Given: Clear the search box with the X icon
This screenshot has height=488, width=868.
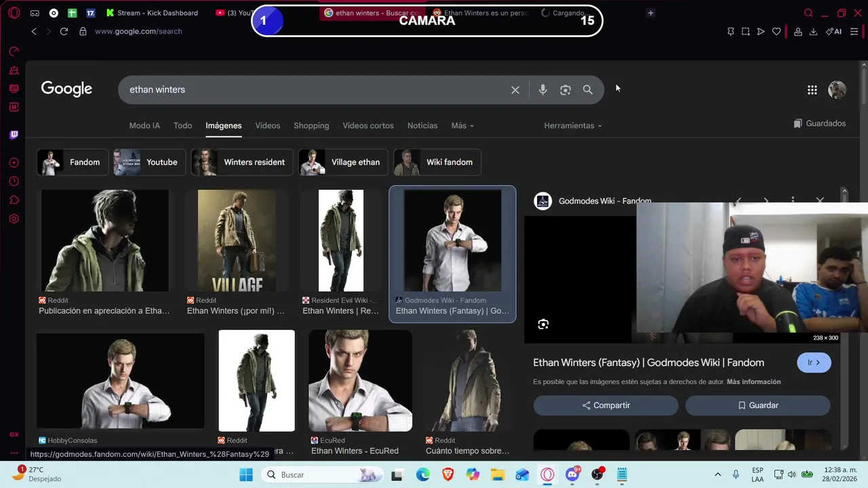Looking at the screenshot, I should pos(515,90).
